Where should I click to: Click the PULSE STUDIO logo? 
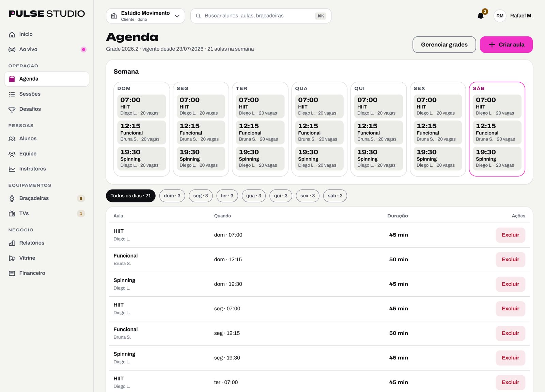click(x=47, y=14)
